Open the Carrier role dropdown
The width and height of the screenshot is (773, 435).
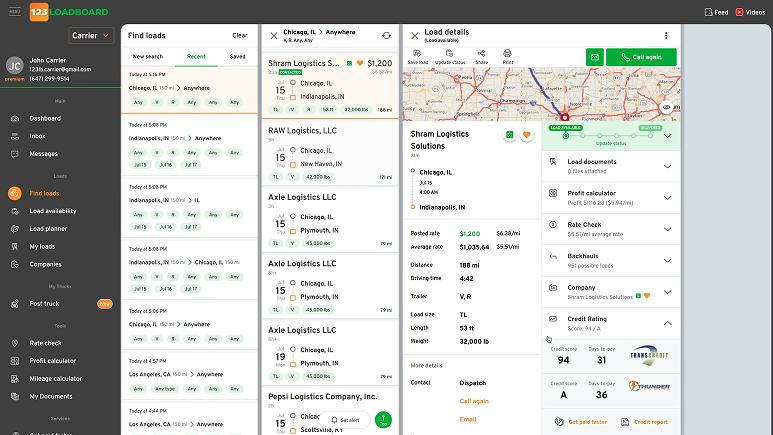tap(91, 36)
